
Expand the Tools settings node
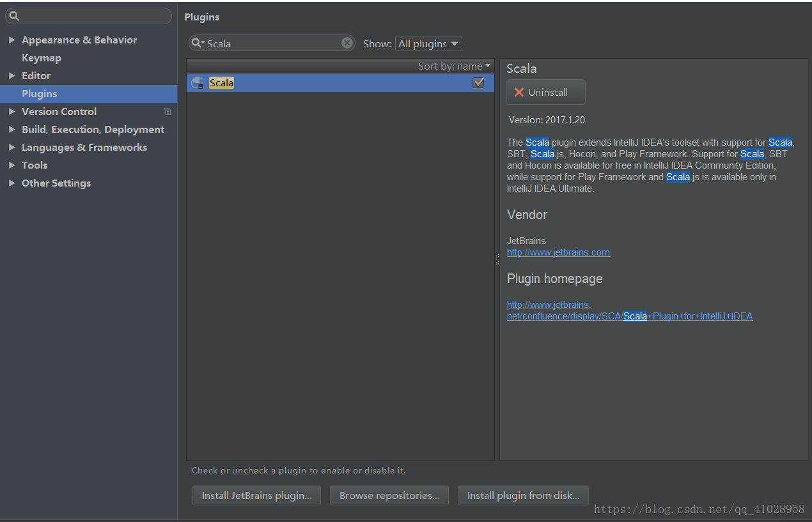click(12, 165)
